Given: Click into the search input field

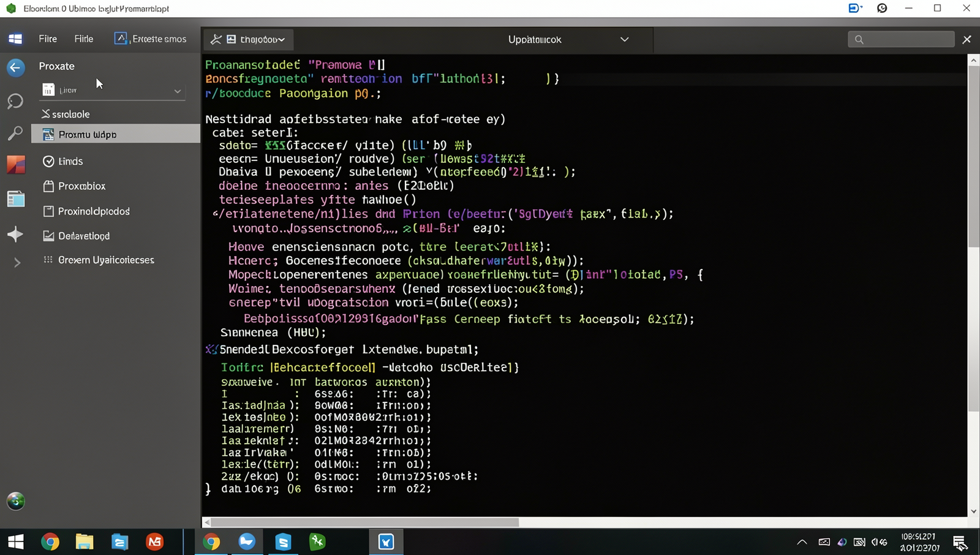Looking at the screenshot, I should pos(901,39).
